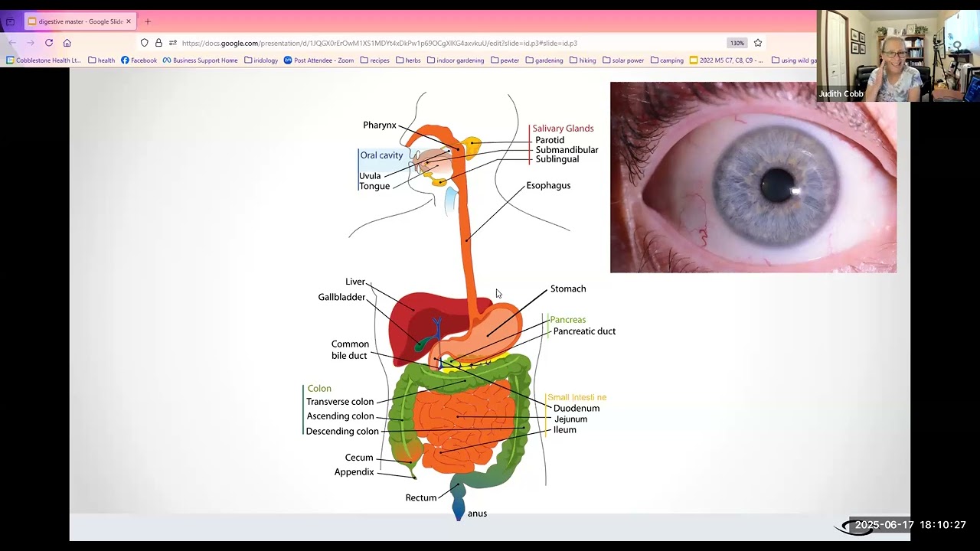Open the Business Support Home bookmark
Screen dimensions: 980x551
pyautogui.click(x=201, y=60)
